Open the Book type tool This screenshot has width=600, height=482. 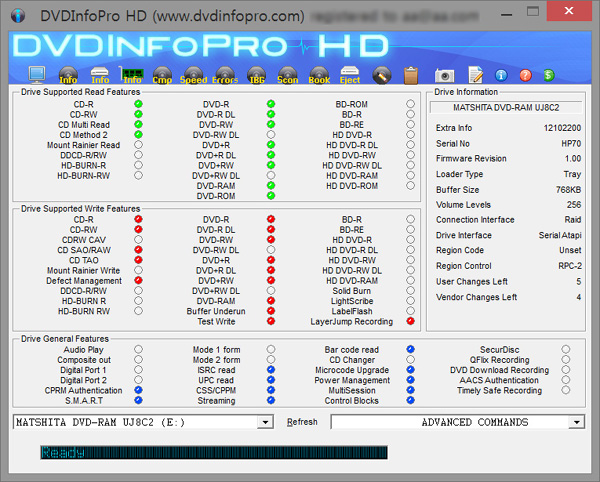(x=319, y=75)
